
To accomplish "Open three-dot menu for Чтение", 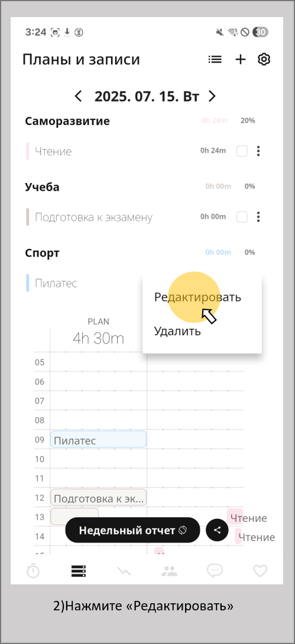I will tap(258, 151).
